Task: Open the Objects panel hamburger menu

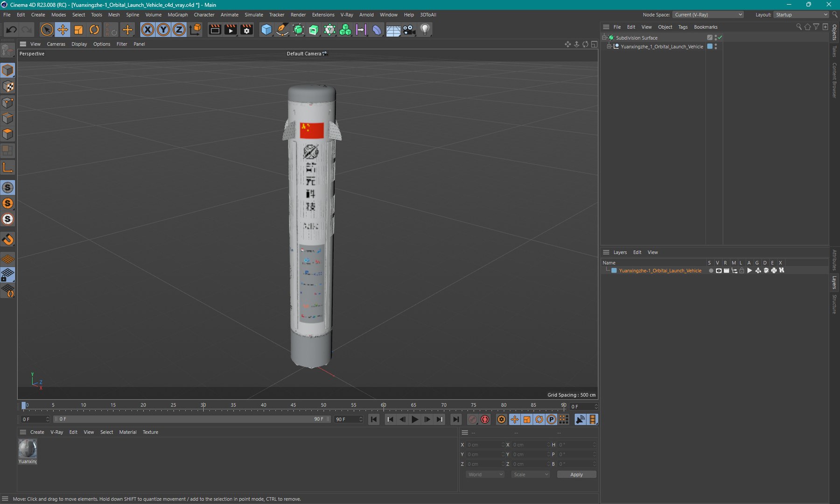Action: click(x=606, y=27)
